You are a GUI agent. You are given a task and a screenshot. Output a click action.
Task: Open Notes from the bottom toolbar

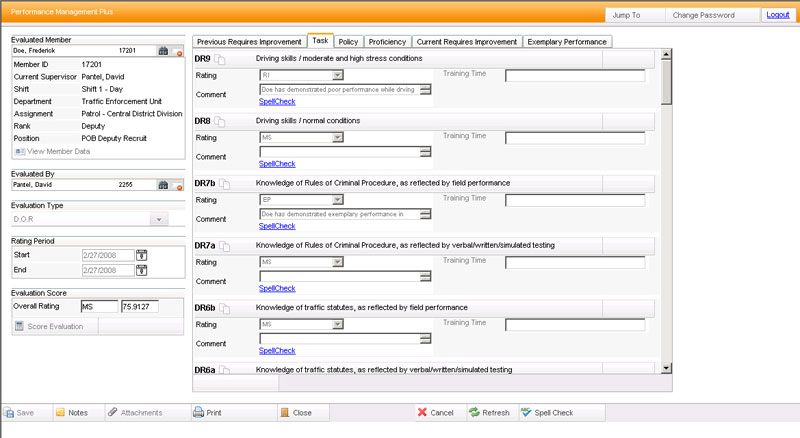(x=61, y=412)
